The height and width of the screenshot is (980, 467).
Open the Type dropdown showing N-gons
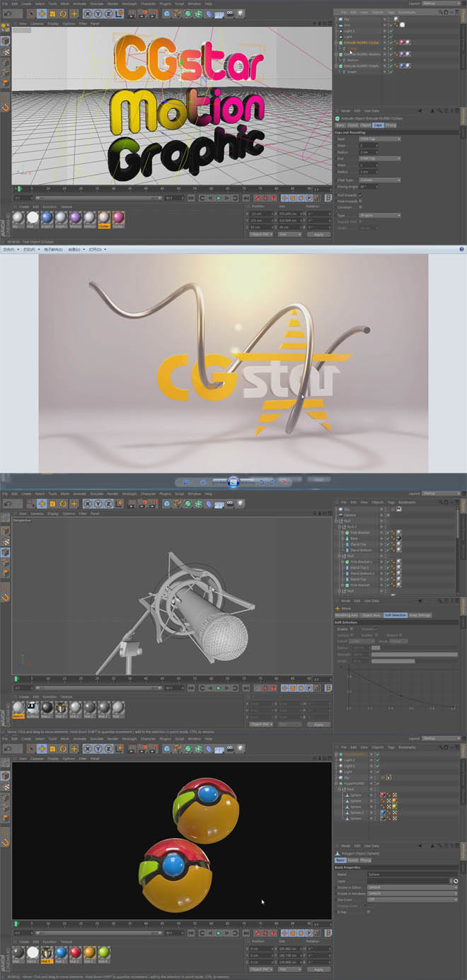coord(380,215)
